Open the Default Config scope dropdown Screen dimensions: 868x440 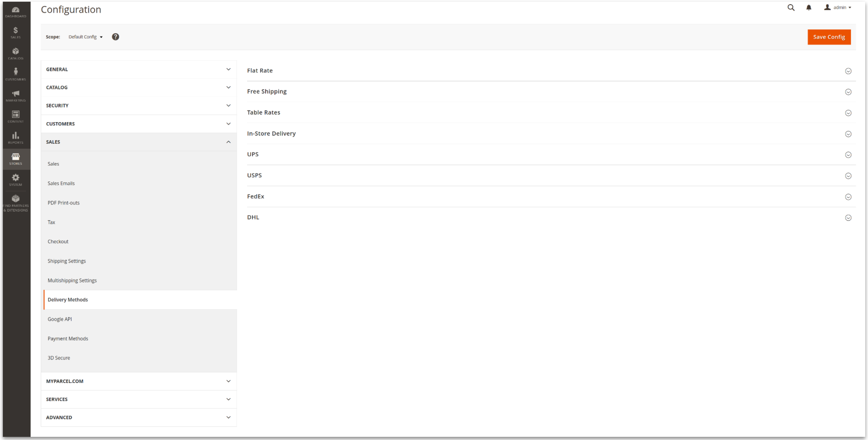click(x=85, y=37)
